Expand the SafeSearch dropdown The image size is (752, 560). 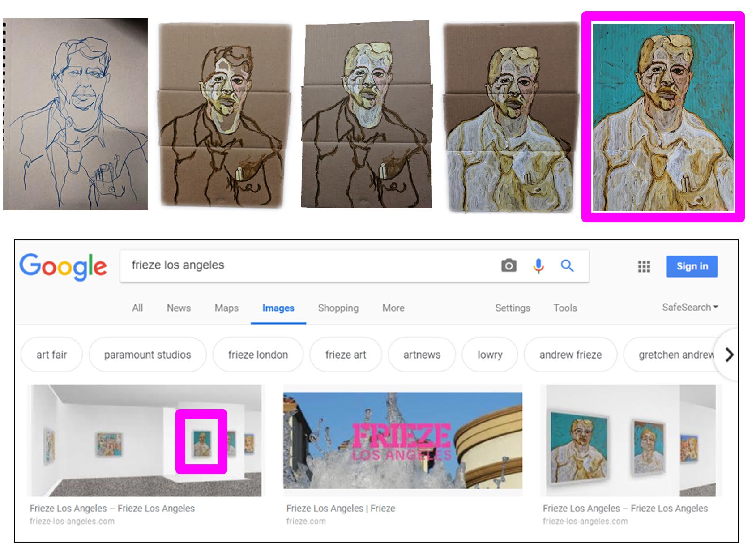690,307
